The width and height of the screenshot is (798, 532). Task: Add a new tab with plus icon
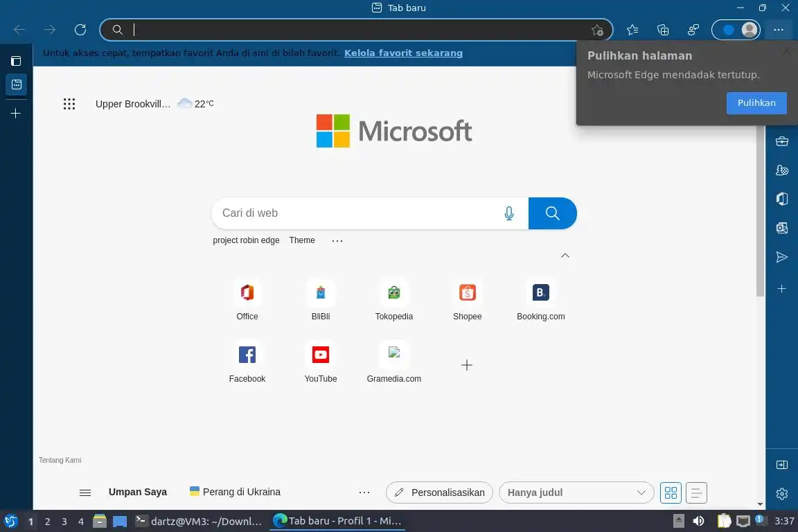[x=16, y=113]
